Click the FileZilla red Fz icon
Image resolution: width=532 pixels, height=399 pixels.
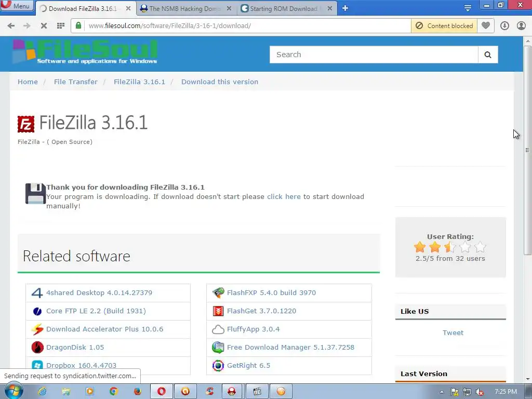(x=26, y=124)
